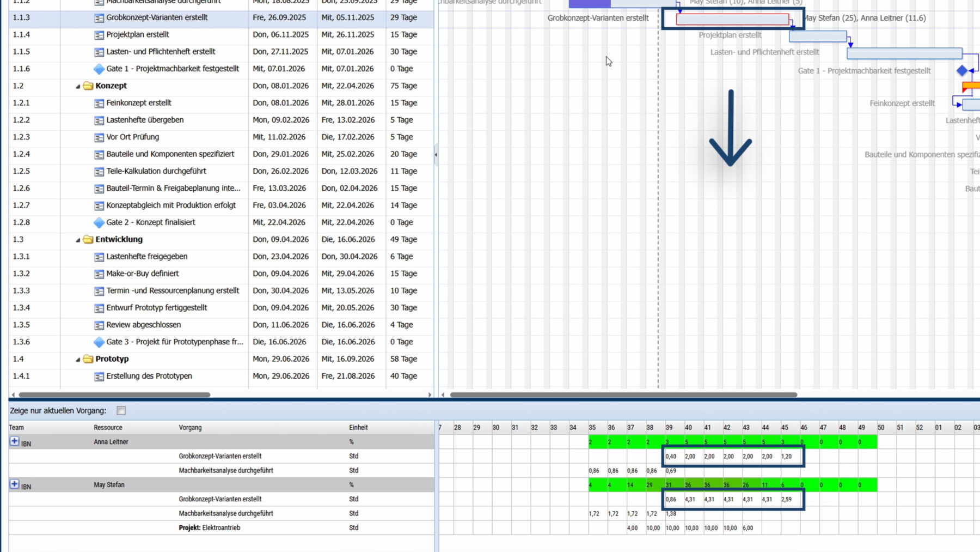
Task: Toggle 'Zeige nur aktuellen Vorgang' checkbox
Action: tap(121, 410)
